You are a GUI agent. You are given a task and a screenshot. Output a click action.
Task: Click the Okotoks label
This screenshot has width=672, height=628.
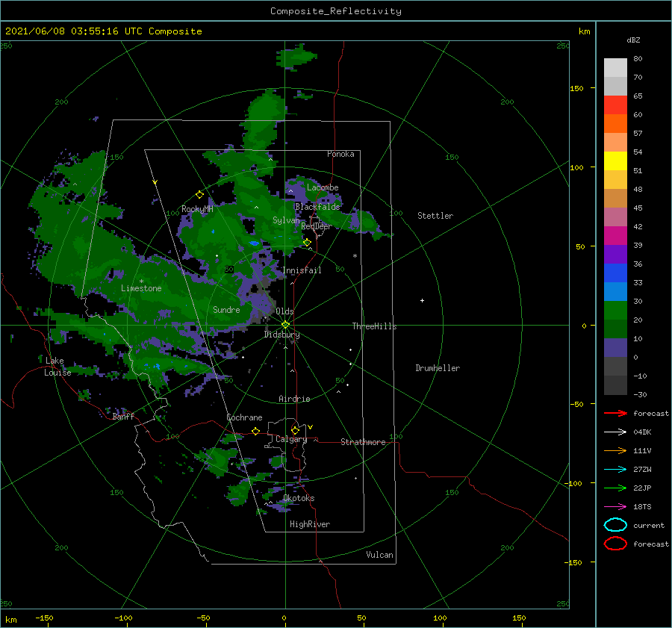point(299,498)
